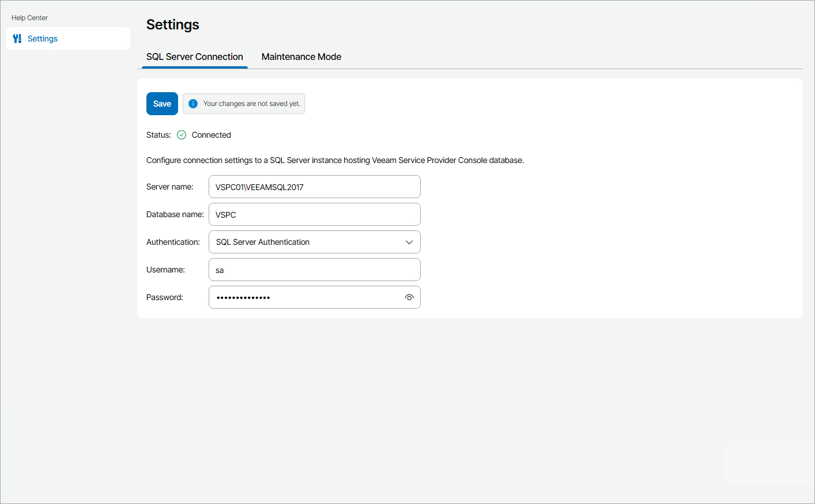Expand the Authentication dropdown chevron
The height and width of the screenshot is (504, 815).
point(409,242)
